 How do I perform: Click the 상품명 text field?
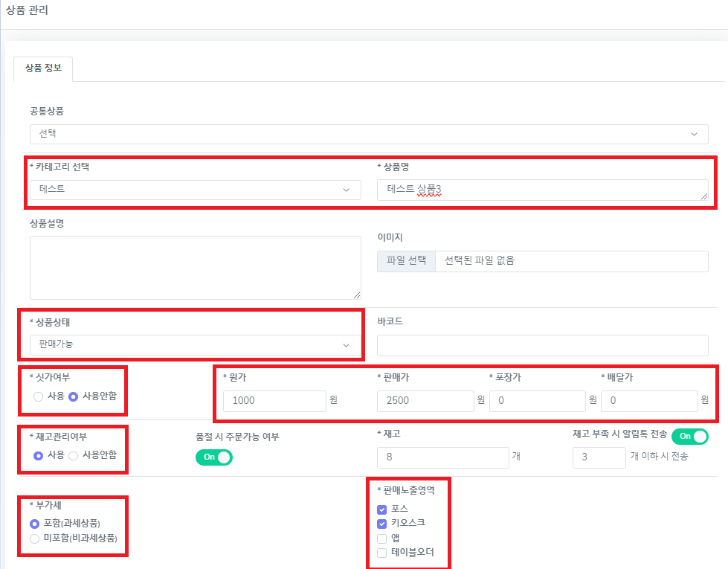(x=542, y=190)
